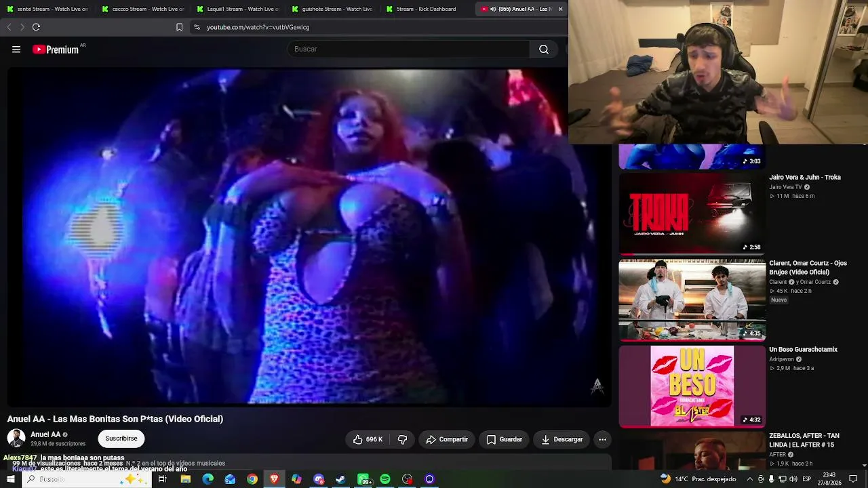Image resolution: width=868 pixels, height=488 pixels.
Task: Switch to Stream - Kick Dashboard tab
Action: [427, 9]
